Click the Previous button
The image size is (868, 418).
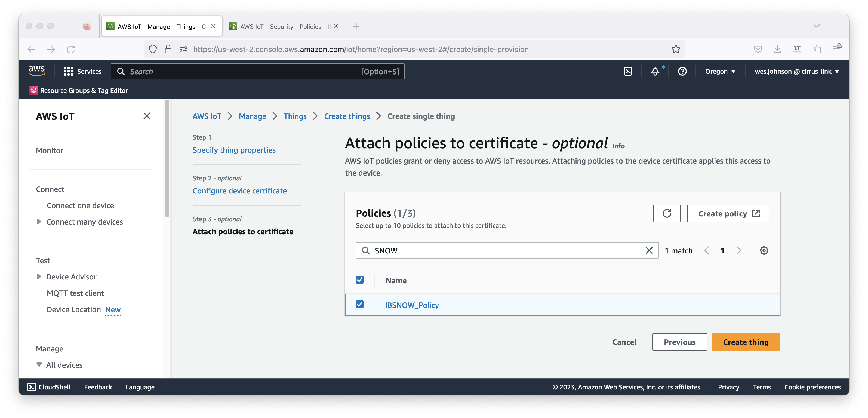[679, 342]
